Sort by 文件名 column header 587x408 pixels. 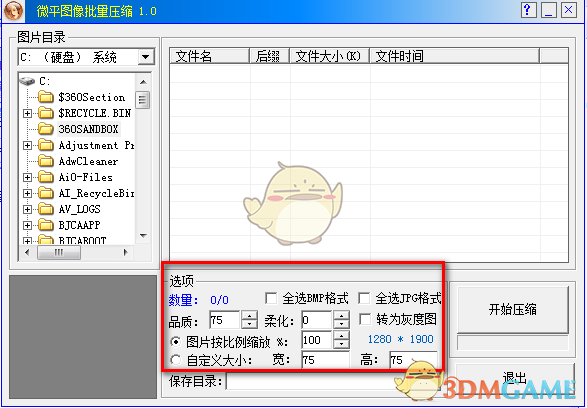pyautogui.click(x=210, y=56)
